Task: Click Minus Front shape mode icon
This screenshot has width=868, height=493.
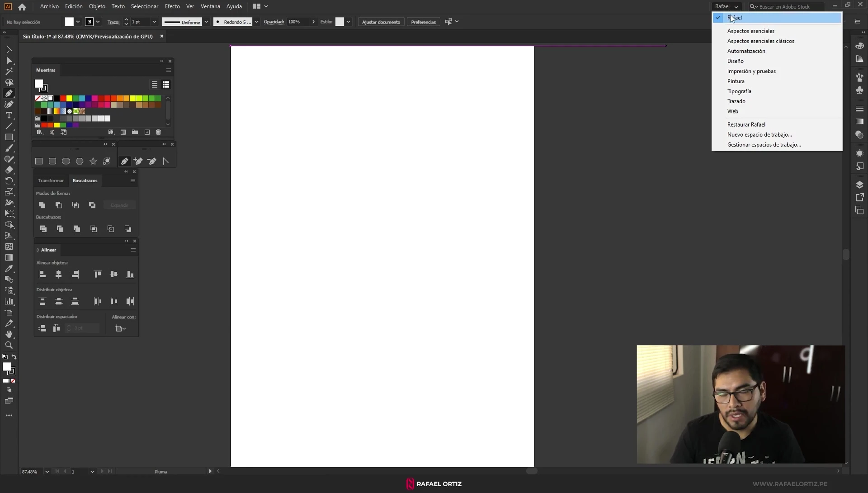Action: 59,205
